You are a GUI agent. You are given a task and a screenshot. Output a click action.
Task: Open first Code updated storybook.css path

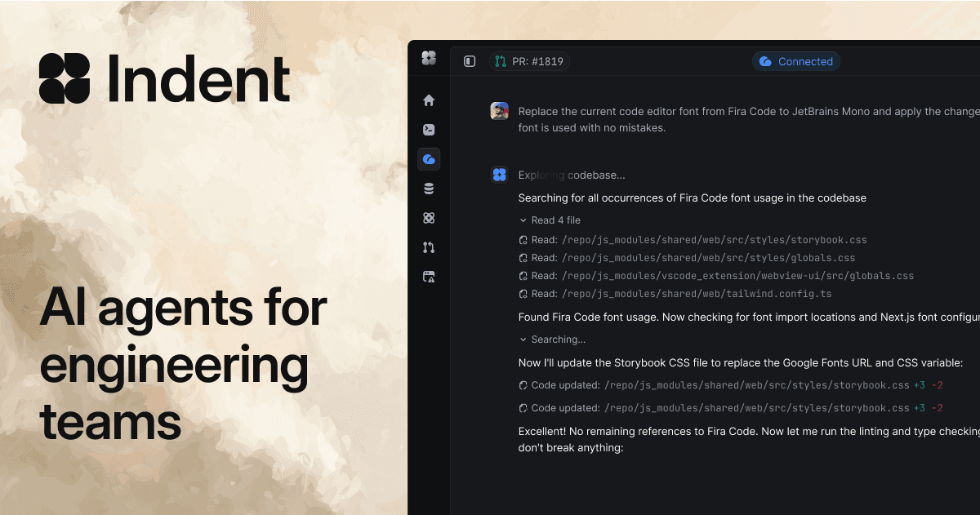(x=756, y=385)
